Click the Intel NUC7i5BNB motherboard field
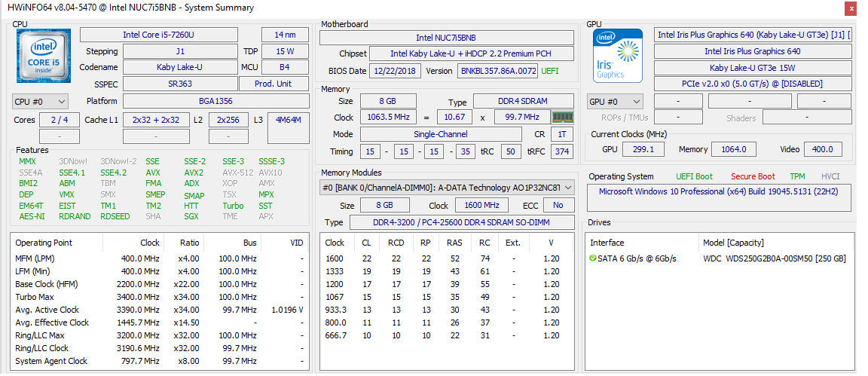 [x=447, y=38]
